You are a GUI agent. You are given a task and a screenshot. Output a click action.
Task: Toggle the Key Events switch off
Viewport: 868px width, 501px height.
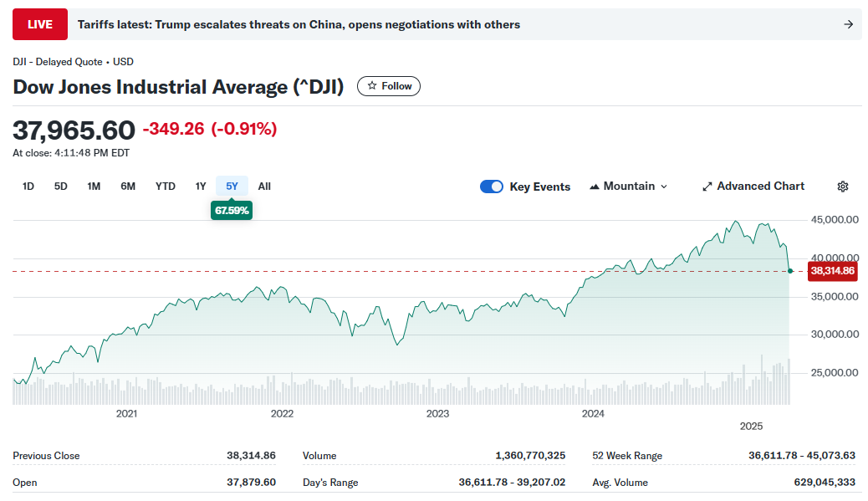pyautogui.click(x=492, y=187)
